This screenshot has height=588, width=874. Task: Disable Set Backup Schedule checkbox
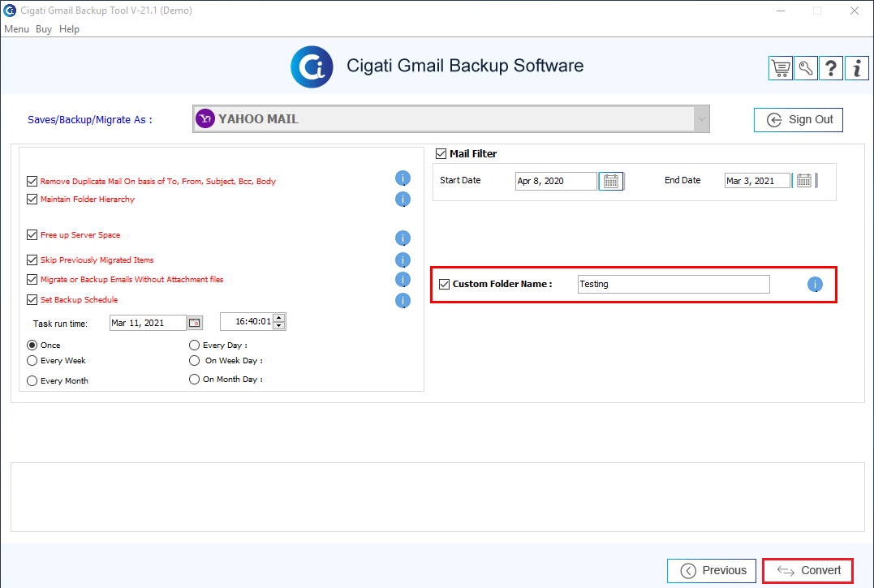pos(32,299)
